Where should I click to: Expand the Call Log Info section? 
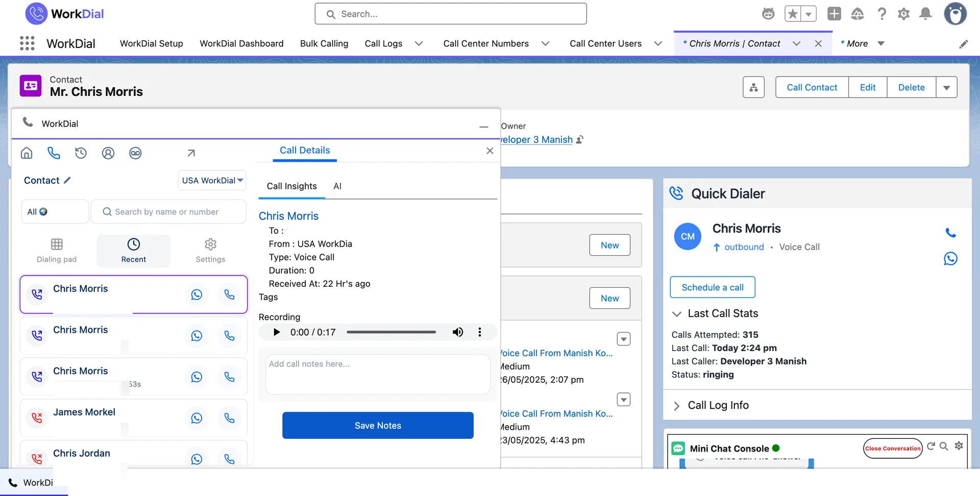pyautogui.click(x=677, y=406)
